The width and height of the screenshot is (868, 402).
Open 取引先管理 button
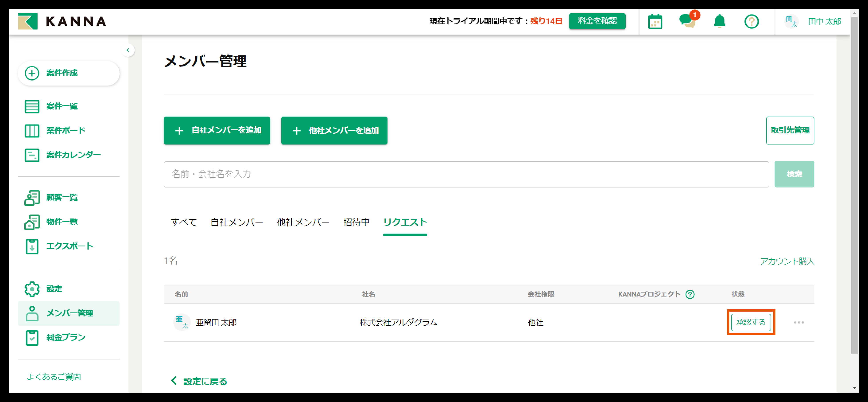point(790,131)
